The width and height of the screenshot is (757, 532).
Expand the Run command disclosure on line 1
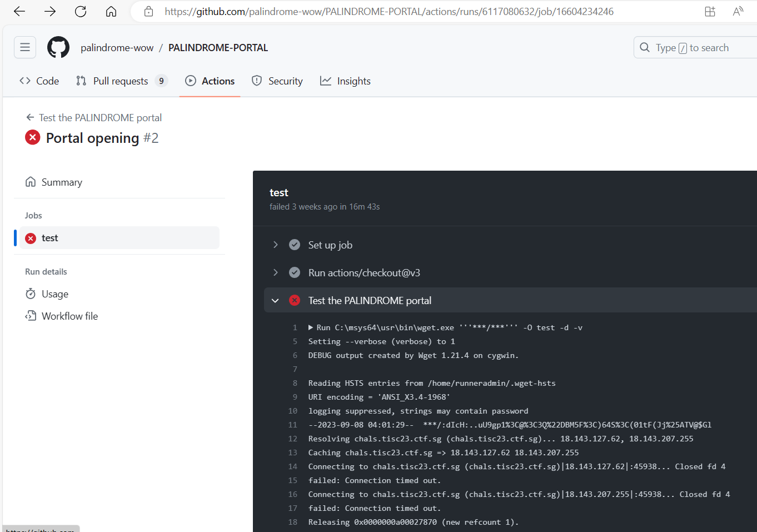pos(311,328)
